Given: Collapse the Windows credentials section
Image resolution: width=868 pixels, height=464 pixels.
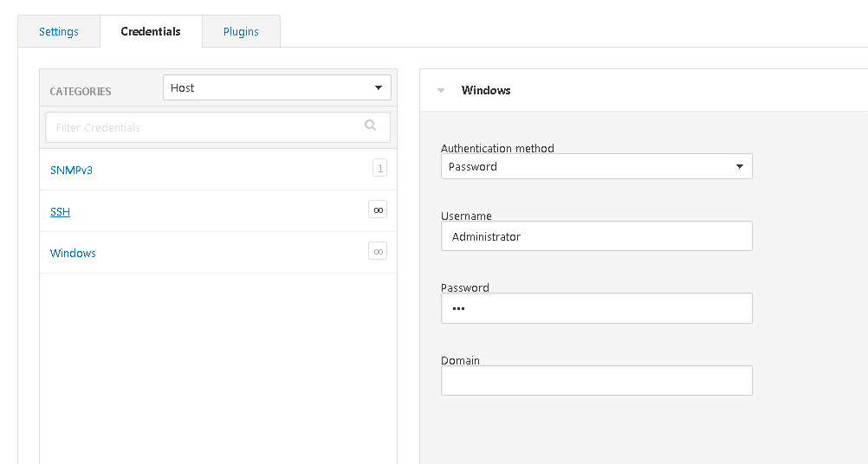Looking at the screenshot, I should click(441, 90).
